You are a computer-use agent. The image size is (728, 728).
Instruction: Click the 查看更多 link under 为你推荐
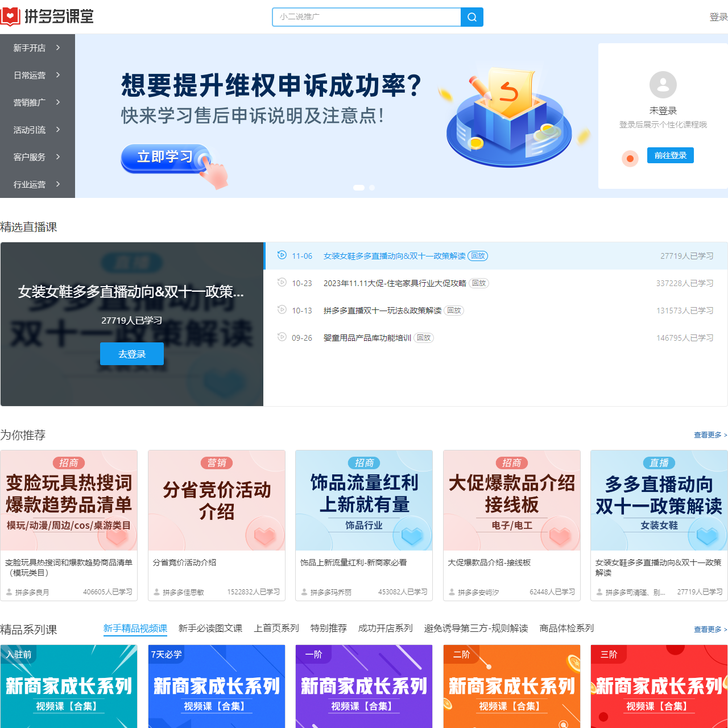click(709, 435)
